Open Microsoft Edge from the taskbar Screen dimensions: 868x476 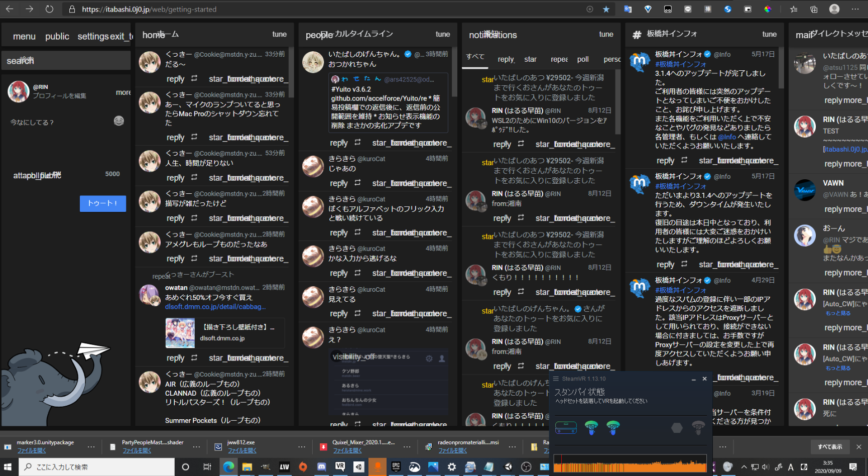click(228, 467)
